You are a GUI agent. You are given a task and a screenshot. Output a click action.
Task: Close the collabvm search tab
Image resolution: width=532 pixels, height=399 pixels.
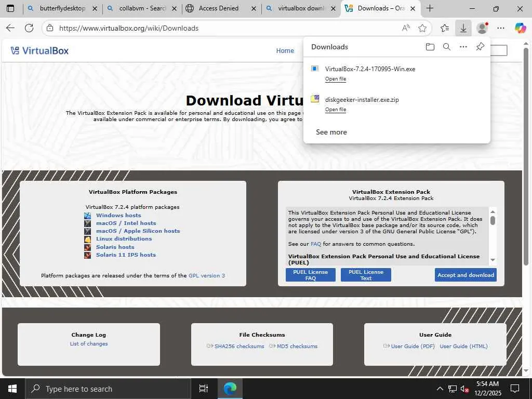pyautogui.click(x=175, y=9)
